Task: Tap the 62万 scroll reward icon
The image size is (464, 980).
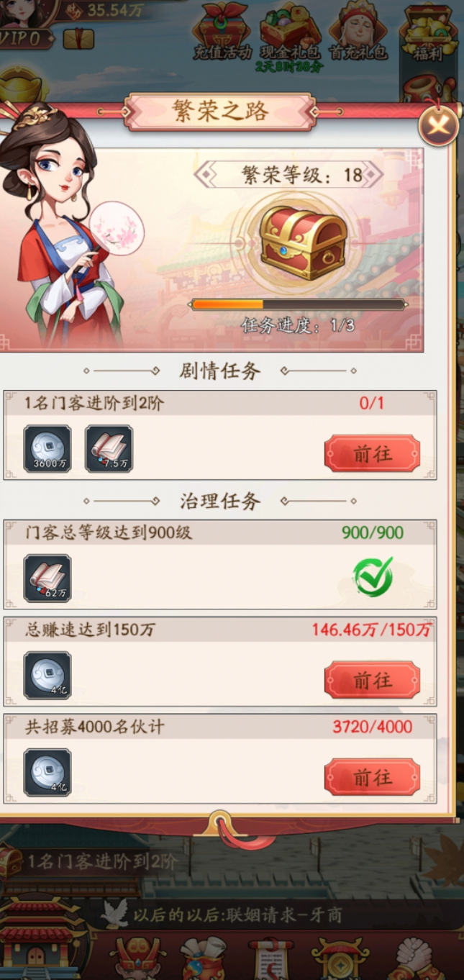Action: point(47,578)
